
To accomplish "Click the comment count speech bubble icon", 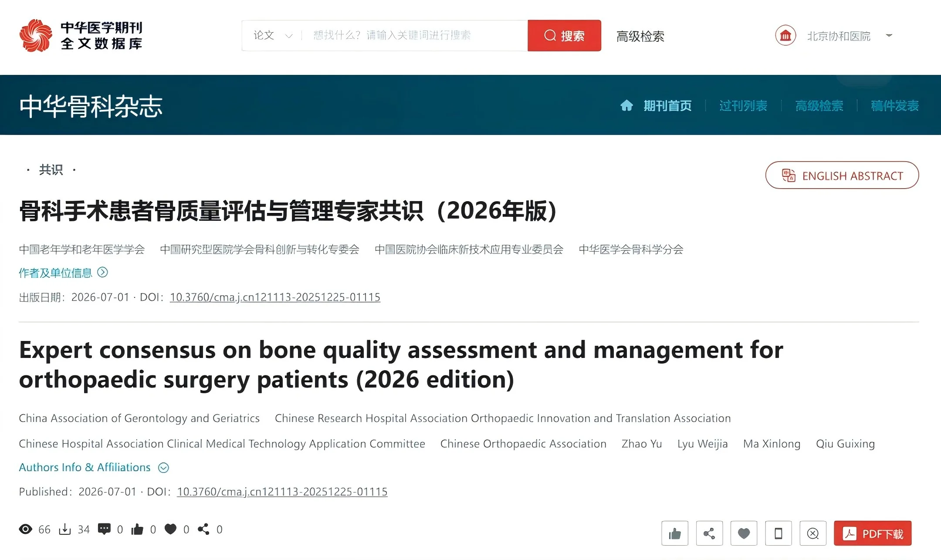I will 104,529.
